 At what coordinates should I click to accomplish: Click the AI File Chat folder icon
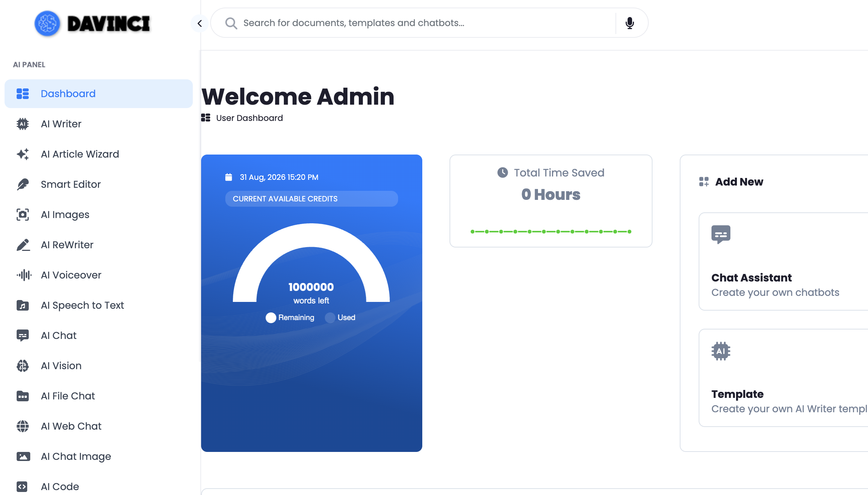pos(23,396)
